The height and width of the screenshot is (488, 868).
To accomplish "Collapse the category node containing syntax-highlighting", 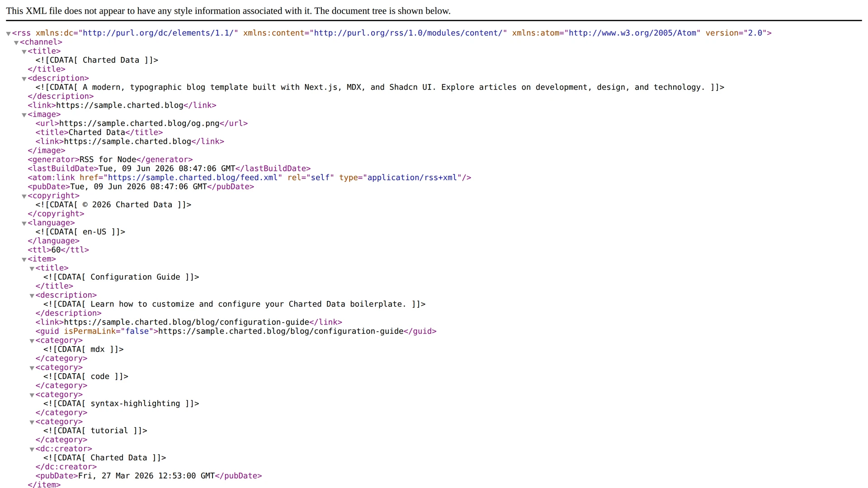I will point(32,395).
